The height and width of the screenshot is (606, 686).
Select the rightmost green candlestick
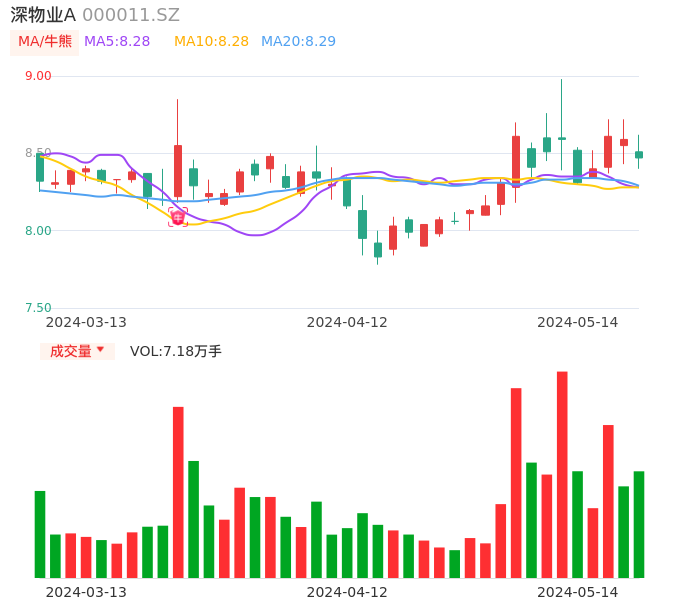pyautogui.click(x=639, y=155)
